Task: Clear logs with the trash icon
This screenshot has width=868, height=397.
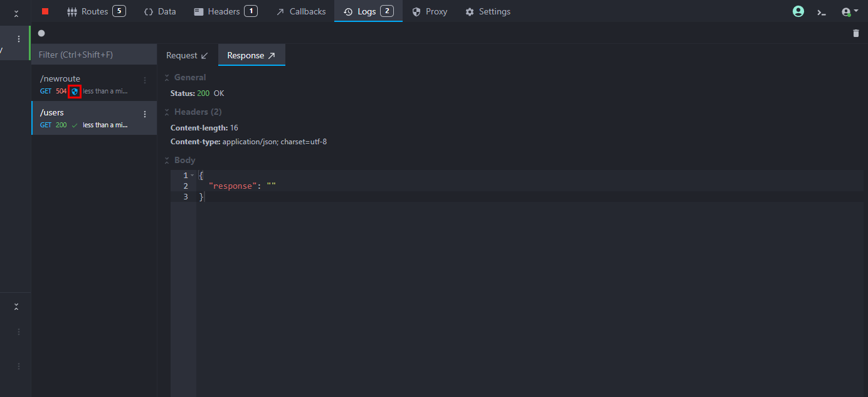Action: pos(856,33)
